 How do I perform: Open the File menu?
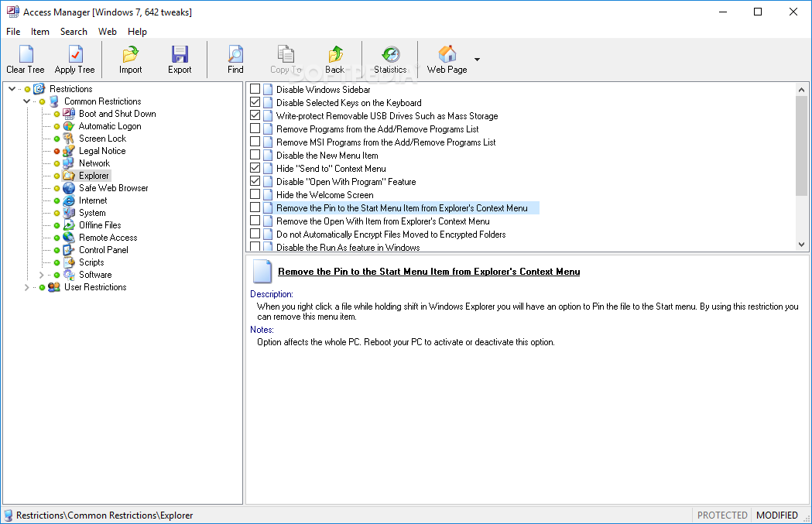point(13,32)
